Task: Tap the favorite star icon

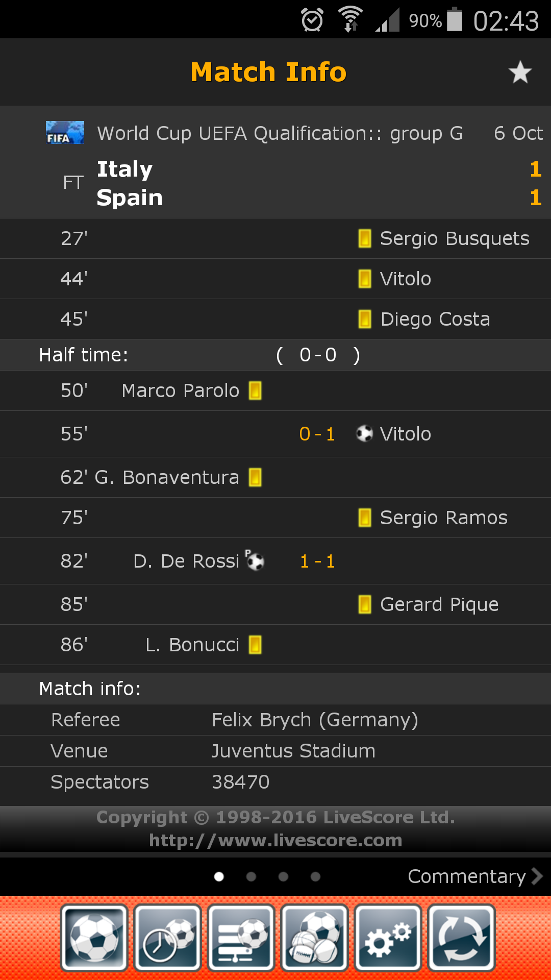Action: point(520,72)
